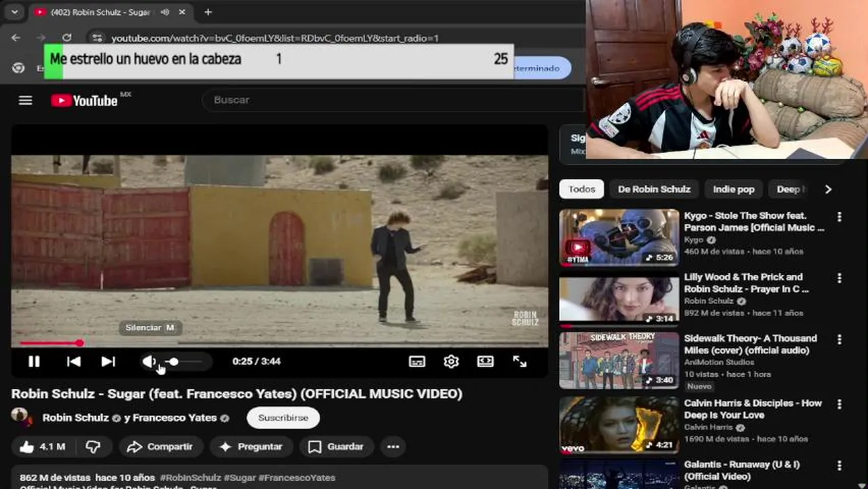The height and width of the screenshot is (489, 868).
Task: Go back in browser history
Action: (16, 38)
